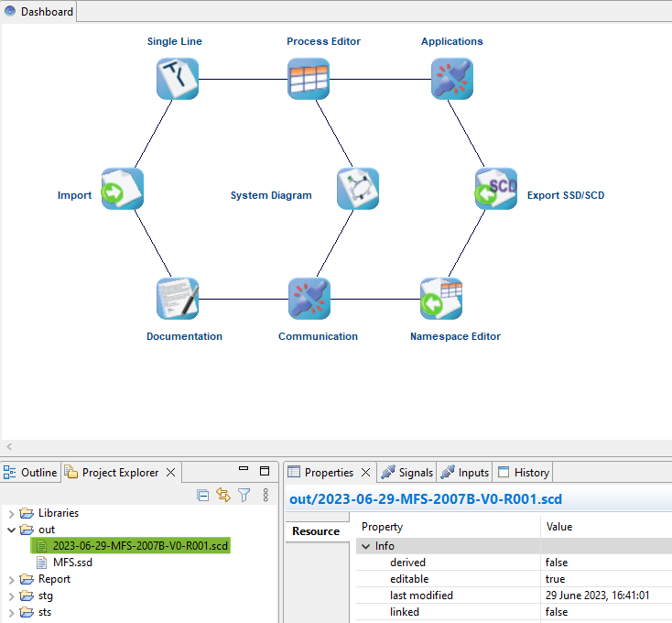Collapse the out folder
The height and width of the screenshot is (623, 672).
tap(11, 530)
